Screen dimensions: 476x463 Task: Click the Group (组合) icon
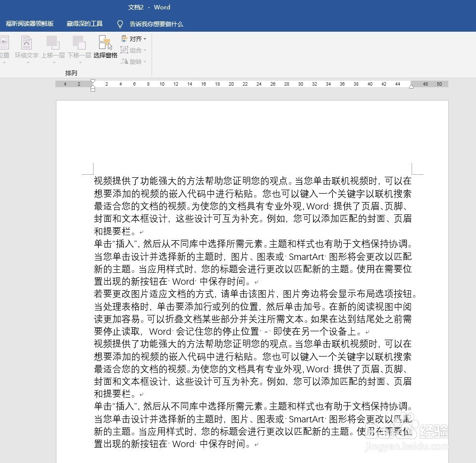[125, 50]
